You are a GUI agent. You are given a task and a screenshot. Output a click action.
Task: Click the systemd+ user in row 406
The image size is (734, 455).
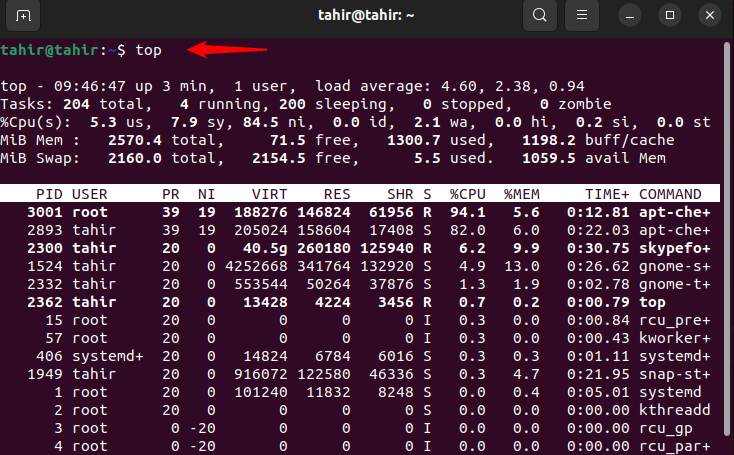tap(108, 356)
